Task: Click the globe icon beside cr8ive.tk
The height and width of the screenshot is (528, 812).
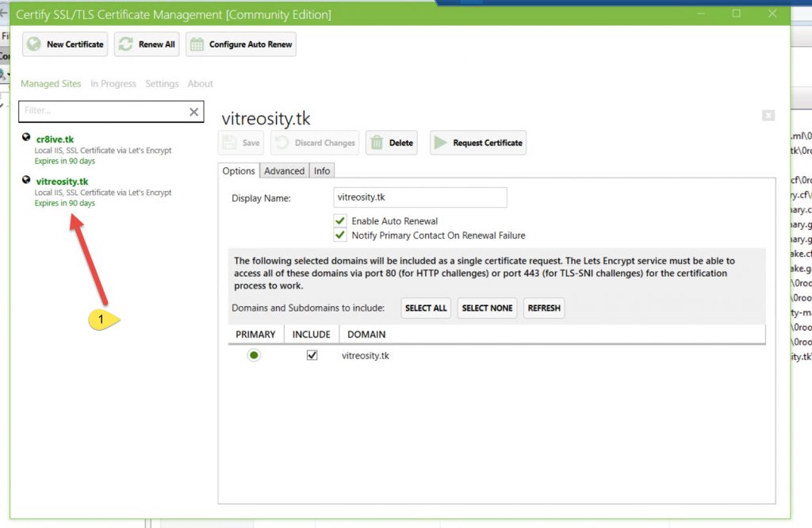Action: (27, 137)
